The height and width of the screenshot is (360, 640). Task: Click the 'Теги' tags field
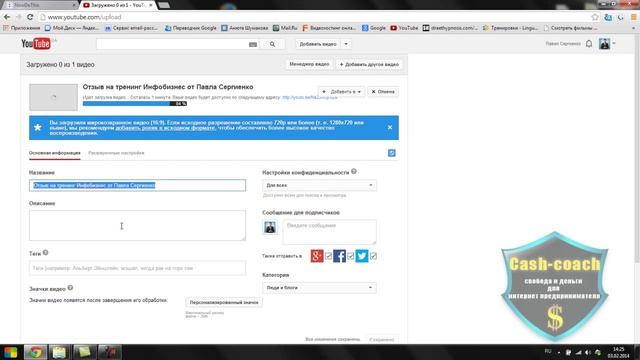pos(137,268)
